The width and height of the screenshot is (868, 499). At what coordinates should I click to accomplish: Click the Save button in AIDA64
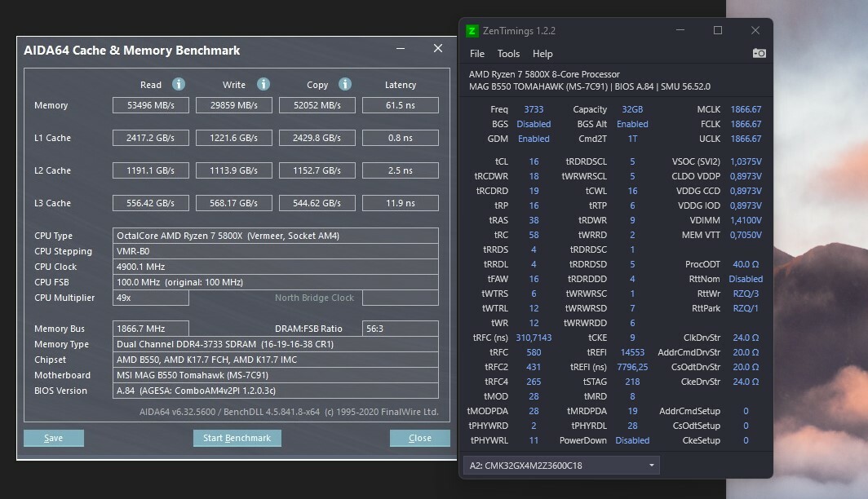[54, 438]
